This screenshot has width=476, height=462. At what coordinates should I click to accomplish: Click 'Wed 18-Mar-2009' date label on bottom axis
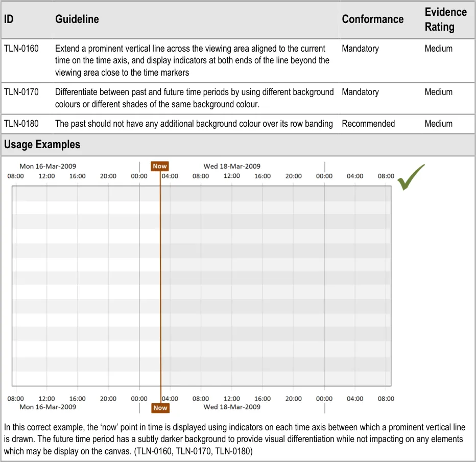232,407
